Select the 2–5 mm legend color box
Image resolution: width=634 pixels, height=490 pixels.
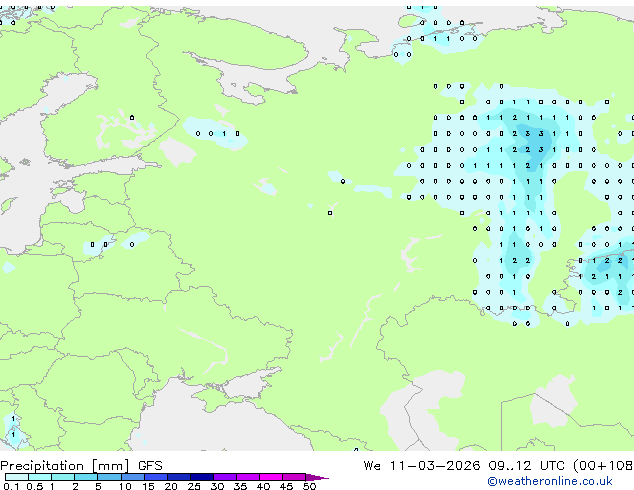click(x=86, y=477)
